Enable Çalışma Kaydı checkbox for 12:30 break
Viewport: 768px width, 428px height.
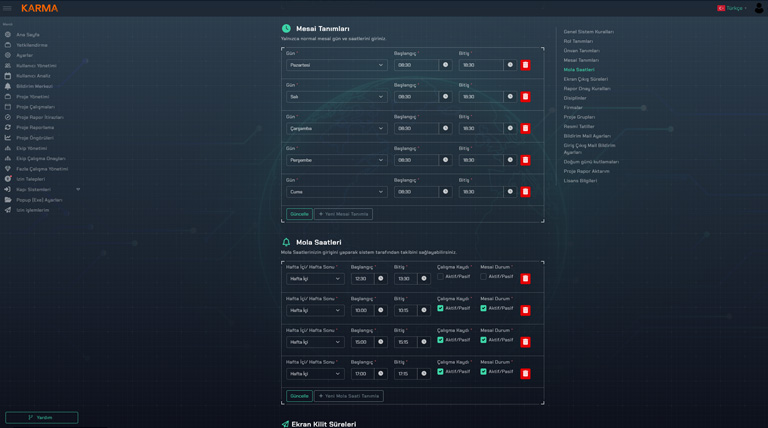[x=441, y=277]
